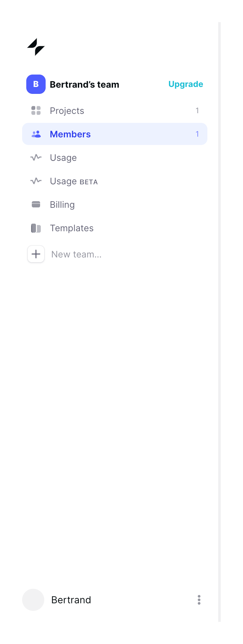Open the Projects page
The height and width of the screenshot is (644, 243).
(67, 110)
